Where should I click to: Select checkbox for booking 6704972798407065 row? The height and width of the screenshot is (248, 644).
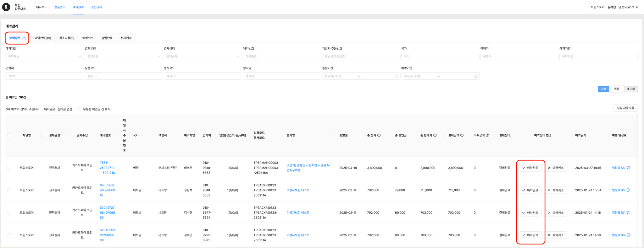pos(9,213)
